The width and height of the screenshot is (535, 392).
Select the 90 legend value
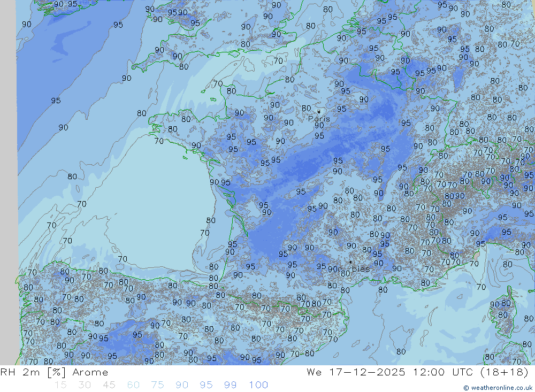coord(182,385)
